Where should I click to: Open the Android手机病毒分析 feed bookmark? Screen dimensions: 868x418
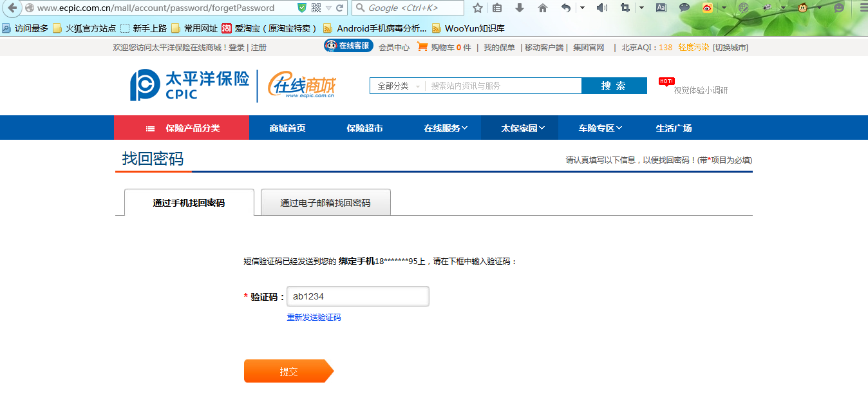tap(375, 28)
